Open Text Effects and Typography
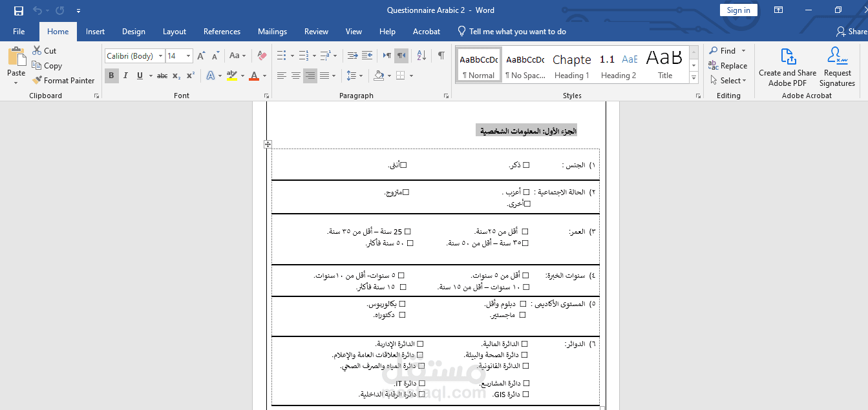868x410 pixels. (x=213, y=76)
